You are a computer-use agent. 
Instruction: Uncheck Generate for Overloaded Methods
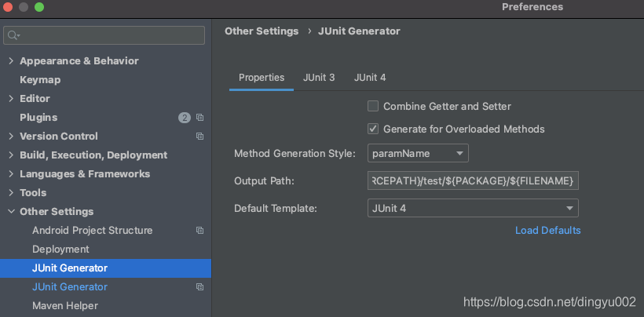[373, 129]
